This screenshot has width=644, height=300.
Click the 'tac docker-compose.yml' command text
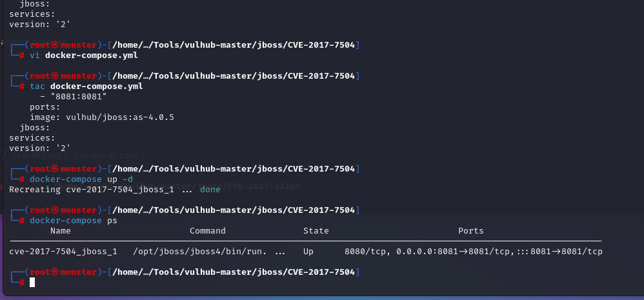coord(86,86)
